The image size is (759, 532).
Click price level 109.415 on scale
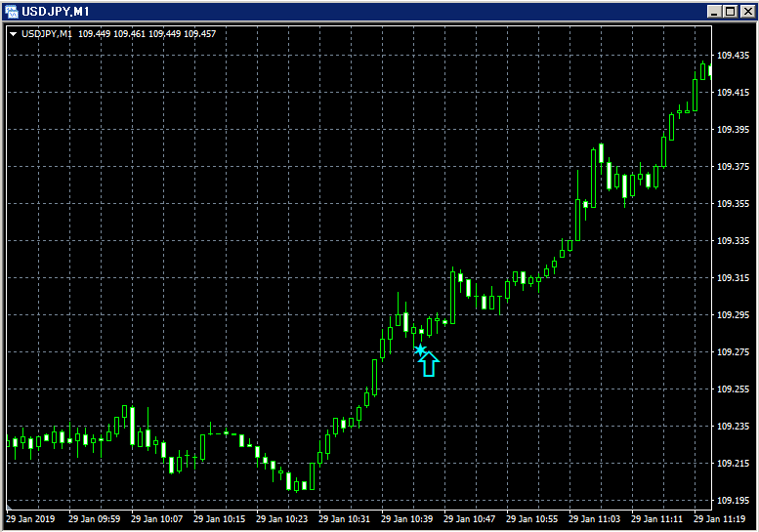pyautogui.click(x=733, y=93)
